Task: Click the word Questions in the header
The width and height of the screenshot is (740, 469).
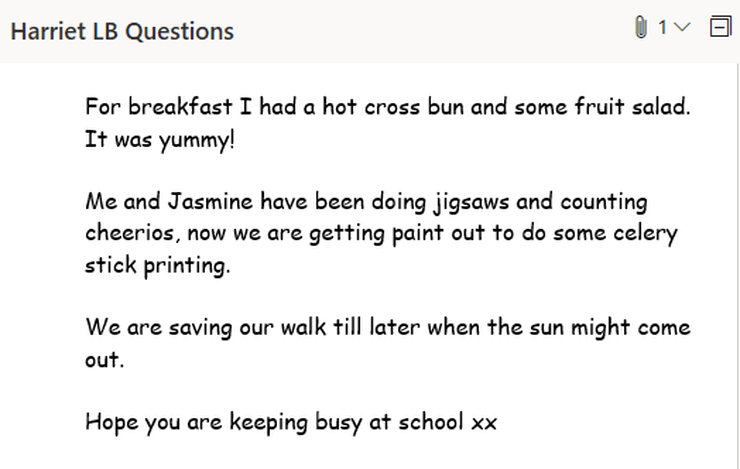Action: 179,32
